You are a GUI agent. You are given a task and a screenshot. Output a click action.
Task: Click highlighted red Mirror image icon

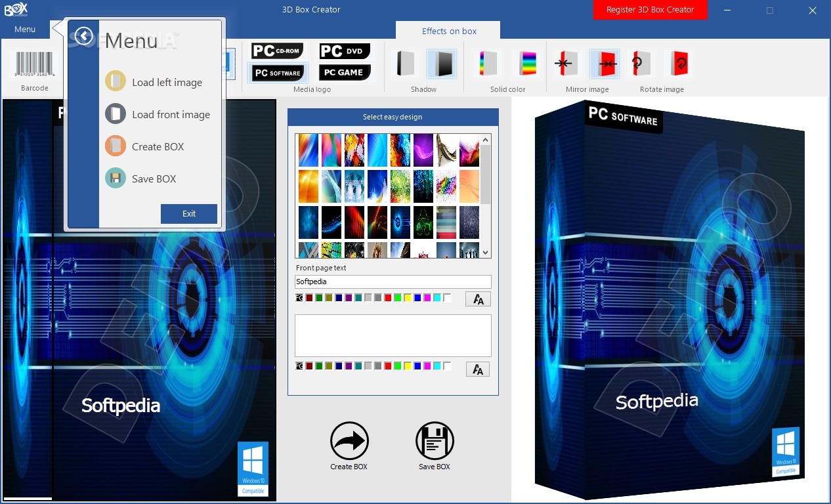click(605, 64)
